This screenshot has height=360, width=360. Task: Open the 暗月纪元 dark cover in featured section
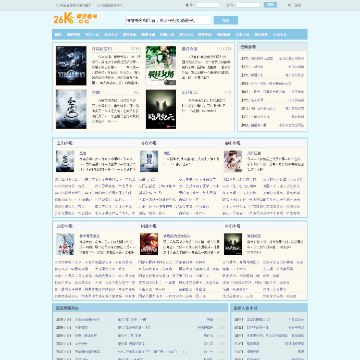coord(161,109)
